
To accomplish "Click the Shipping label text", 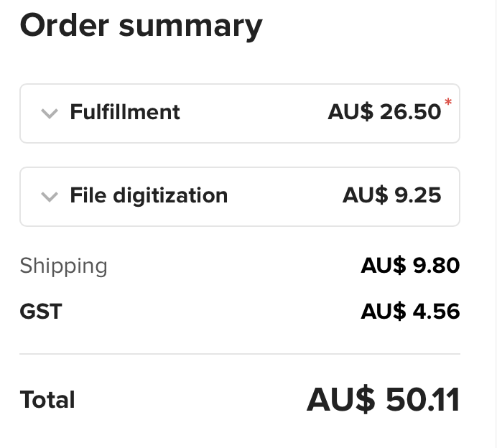I will tap(63, 266).
